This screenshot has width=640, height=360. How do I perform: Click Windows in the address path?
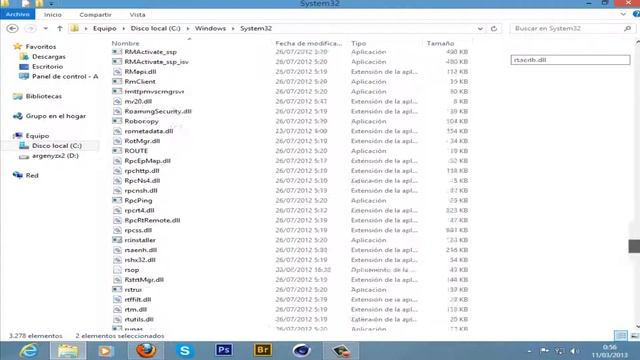(210, 29)
